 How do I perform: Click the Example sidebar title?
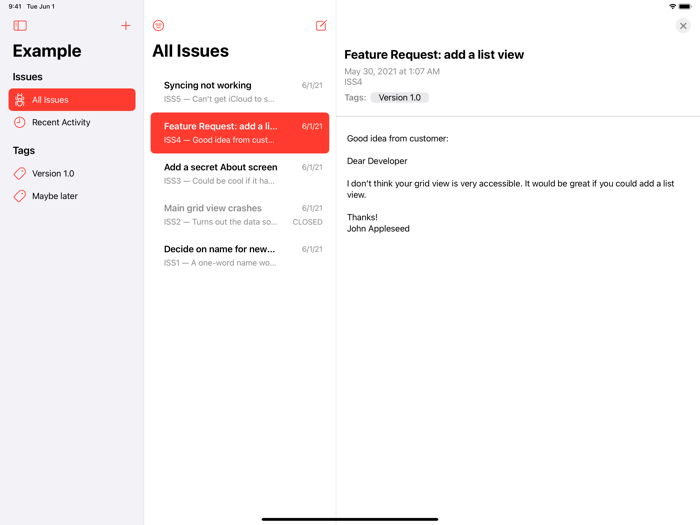tap(47, 51)
